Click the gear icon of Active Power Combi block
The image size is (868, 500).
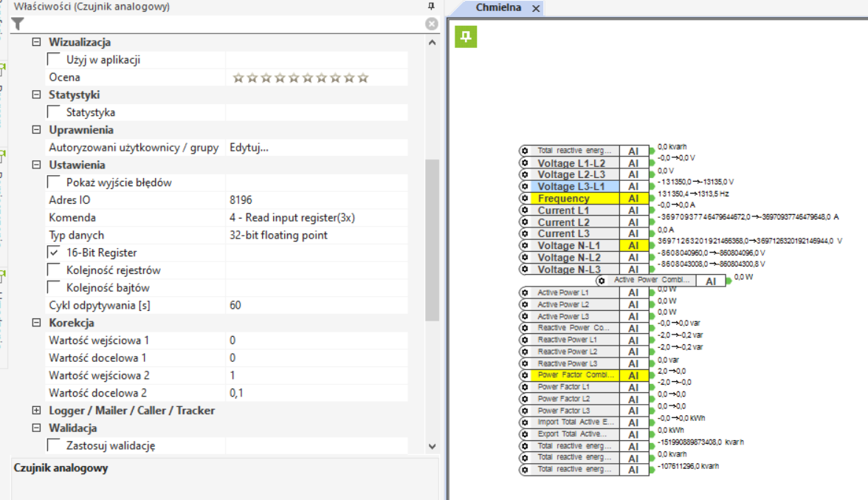pos(601,281)
